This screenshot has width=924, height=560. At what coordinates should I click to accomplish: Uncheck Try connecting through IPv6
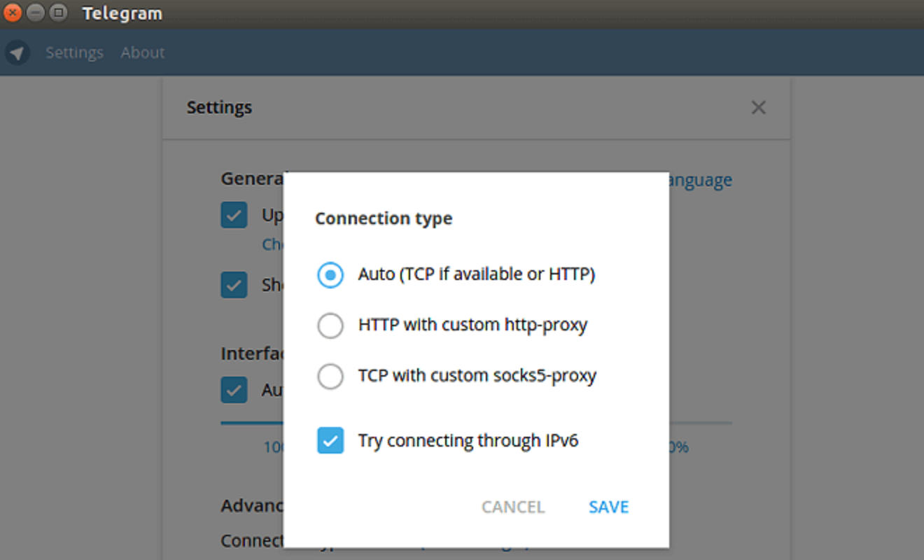tap(330, 440)
